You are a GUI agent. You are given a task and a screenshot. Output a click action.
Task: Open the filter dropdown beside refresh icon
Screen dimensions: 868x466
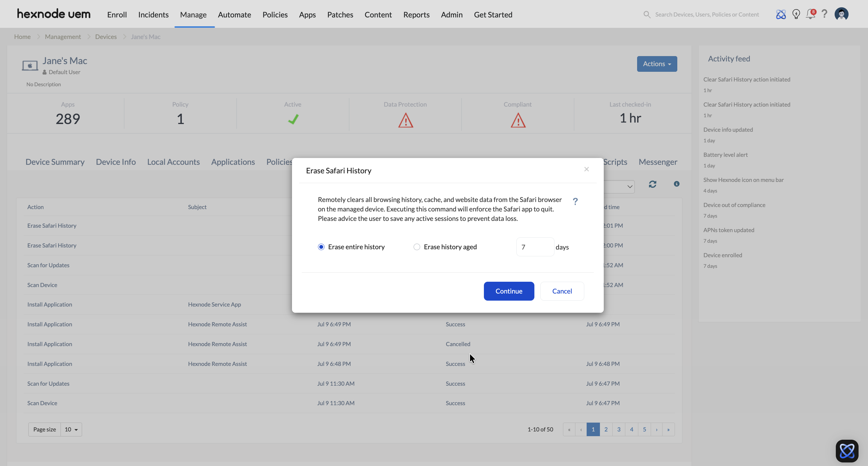619,187
